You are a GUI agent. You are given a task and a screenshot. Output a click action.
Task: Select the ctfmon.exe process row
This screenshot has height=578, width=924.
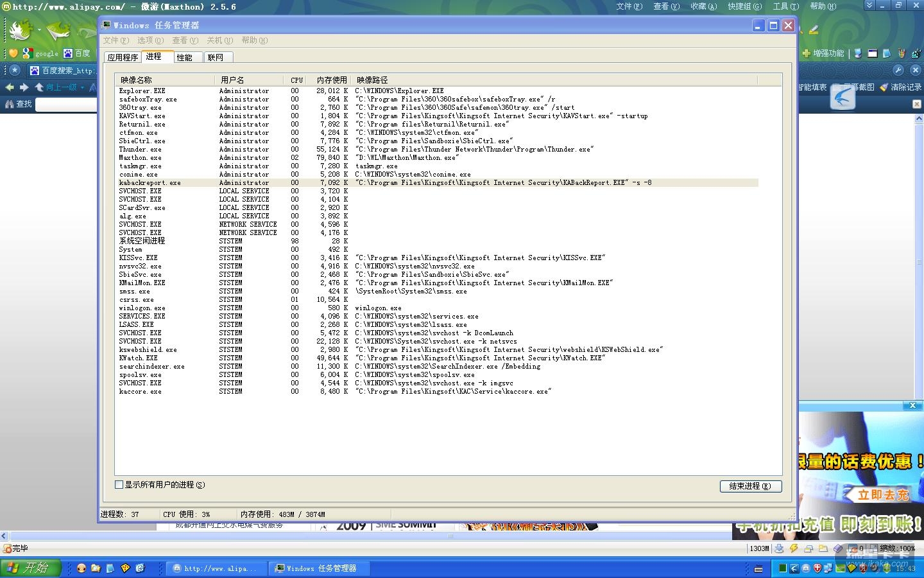437,133
